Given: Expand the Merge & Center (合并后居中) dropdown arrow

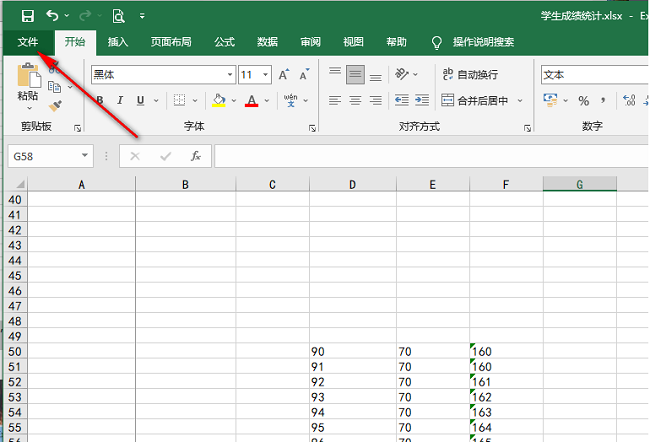Looking at the screenshot, I should (x=519, y=100).
